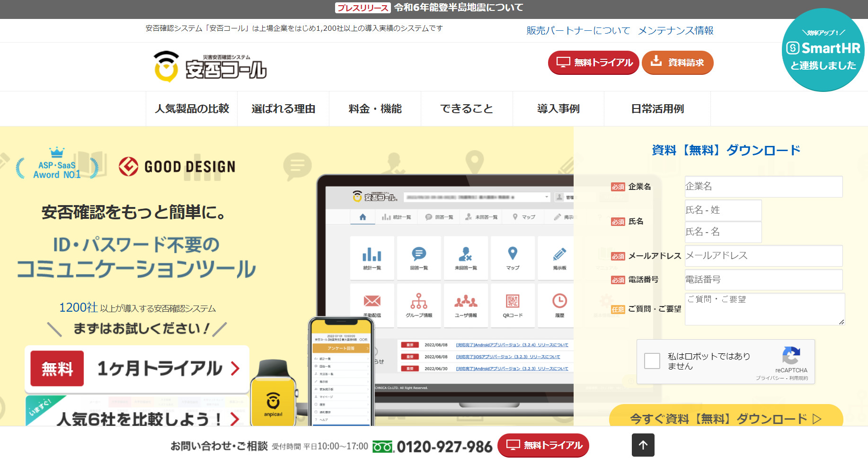Click the iOS 3.2.3 release news link
The width and height of the screenshot is (868, 459).
(x=508, y=357)
